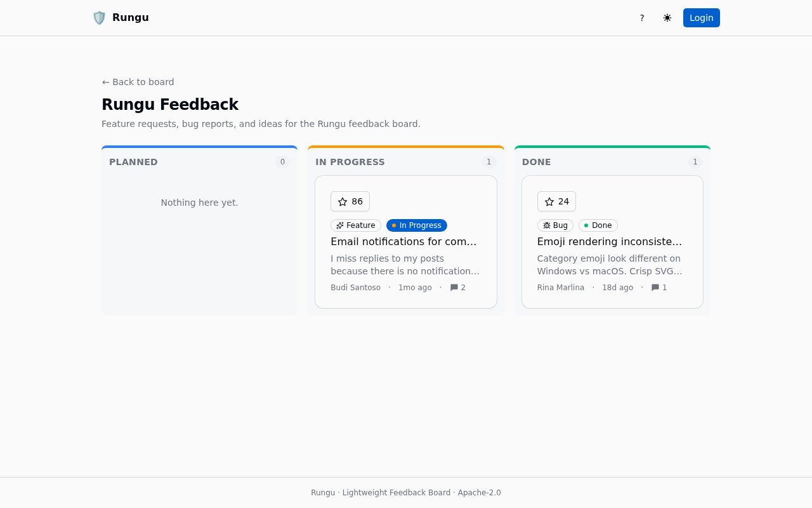This screenshot has width=812, height=508.
Task: Click the footer text mentioning Apache-2.0
Action: point(406,493)
